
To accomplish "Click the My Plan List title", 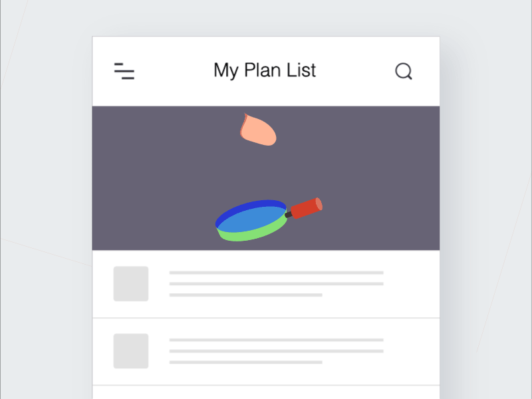I will pos(265,70).
